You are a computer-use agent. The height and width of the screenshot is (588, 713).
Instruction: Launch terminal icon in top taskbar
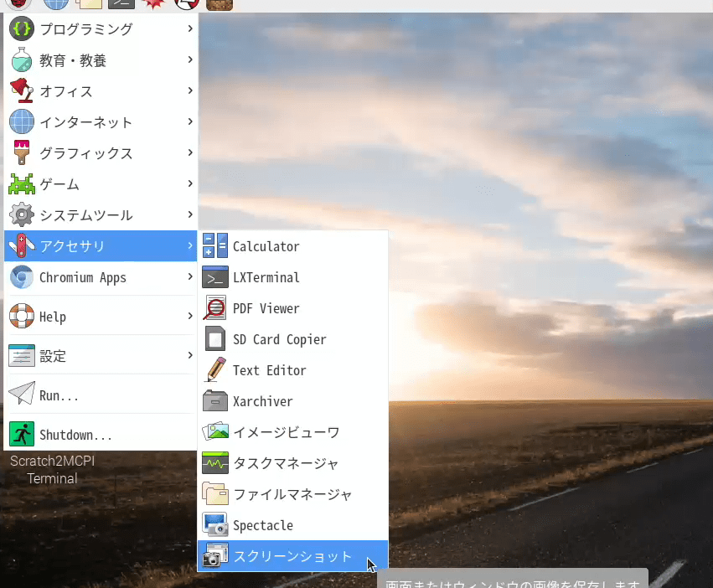pos(121,5)
